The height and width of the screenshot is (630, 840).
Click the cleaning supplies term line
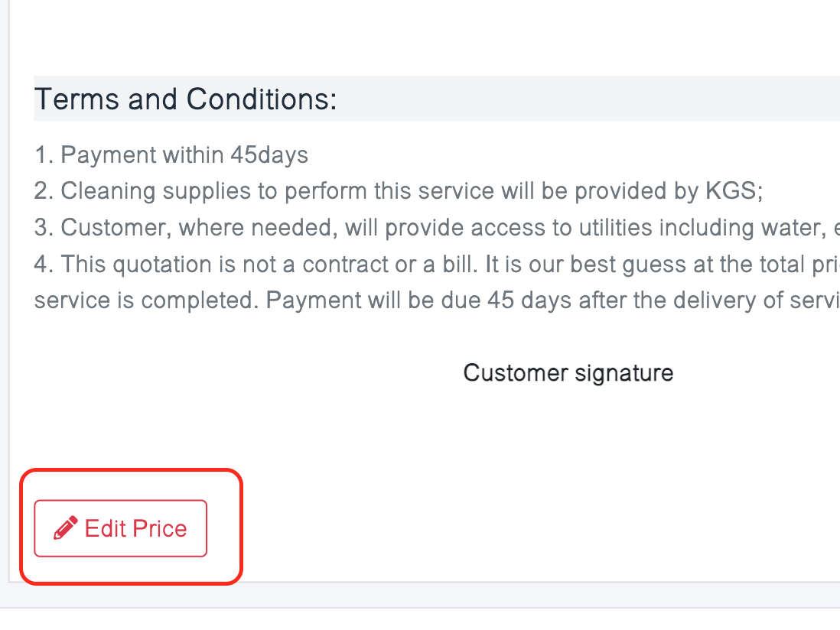pos(399,191)
